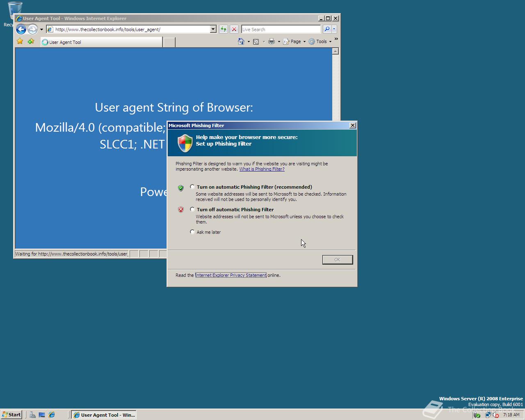This screenshot has width=525, height=420.
Task: Open the Page menu
Action: [x=294, y=41]
